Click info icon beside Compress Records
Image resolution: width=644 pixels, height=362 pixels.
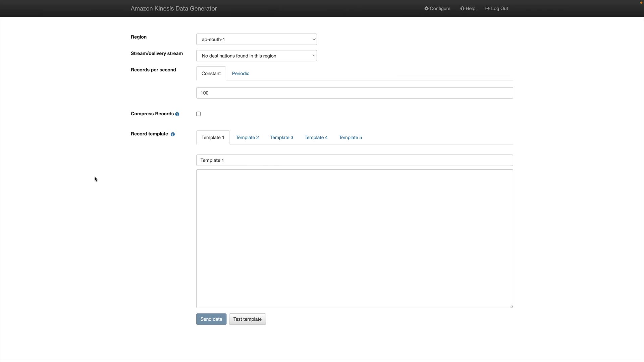coord(177,114)
